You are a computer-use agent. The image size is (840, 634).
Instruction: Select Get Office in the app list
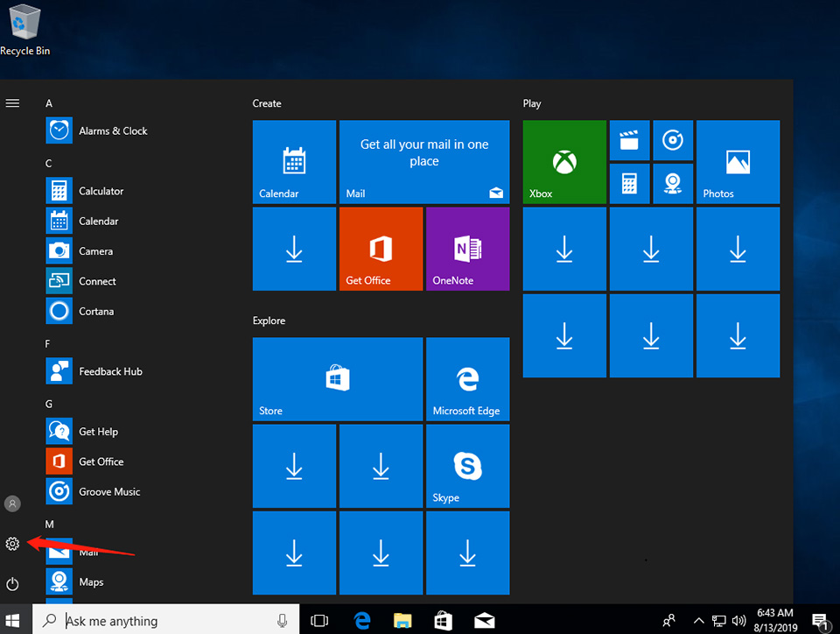tap(85, 461)
